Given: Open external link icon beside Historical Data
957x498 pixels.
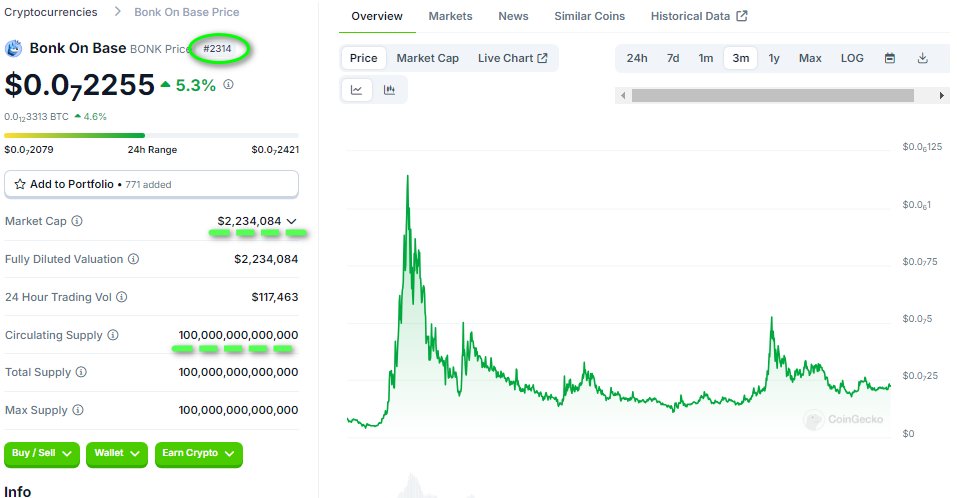Looking at the screenshot, I should (x=742, y=16).
